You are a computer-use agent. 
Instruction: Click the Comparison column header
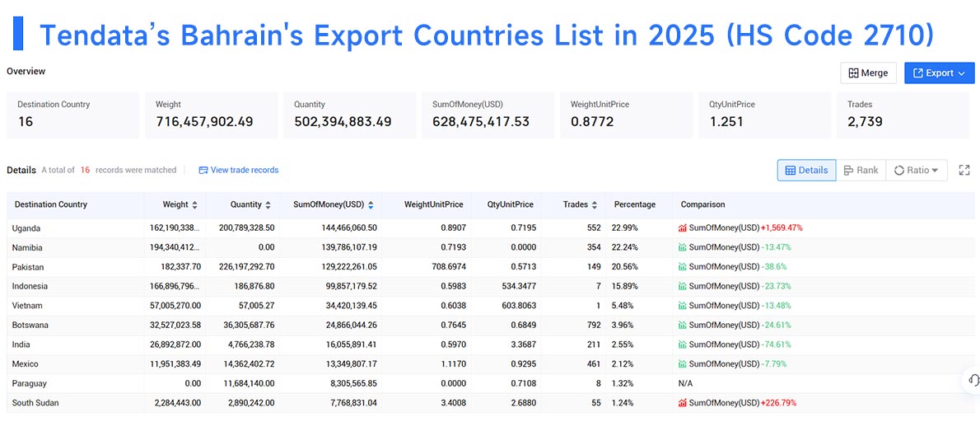702,204
